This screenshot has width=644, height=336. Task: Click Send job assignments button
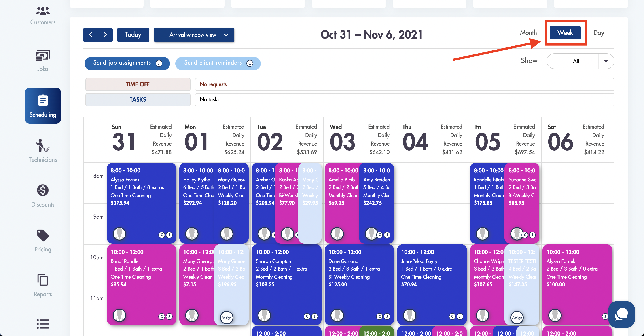coord(127,63)
